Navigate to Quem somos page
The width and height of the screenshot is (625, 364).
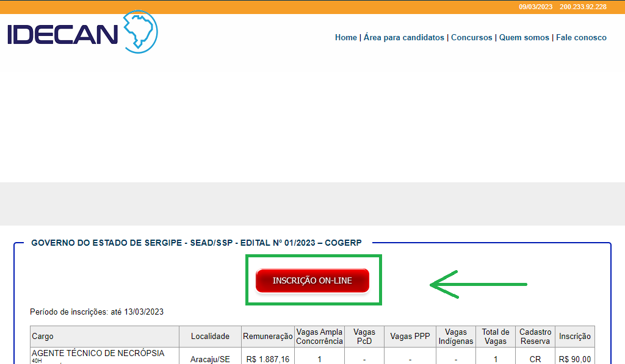[524, 37]
